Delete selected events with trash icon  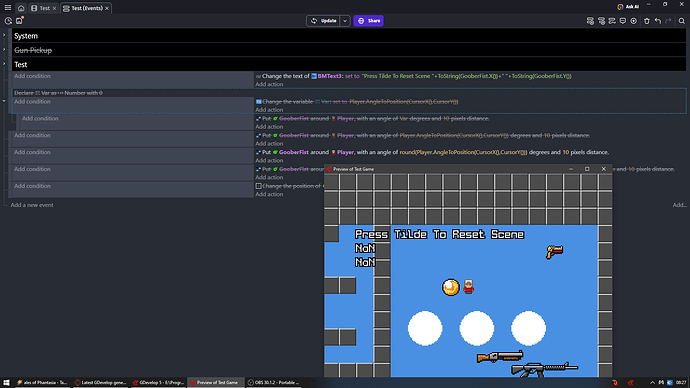[x=647, y=21]
